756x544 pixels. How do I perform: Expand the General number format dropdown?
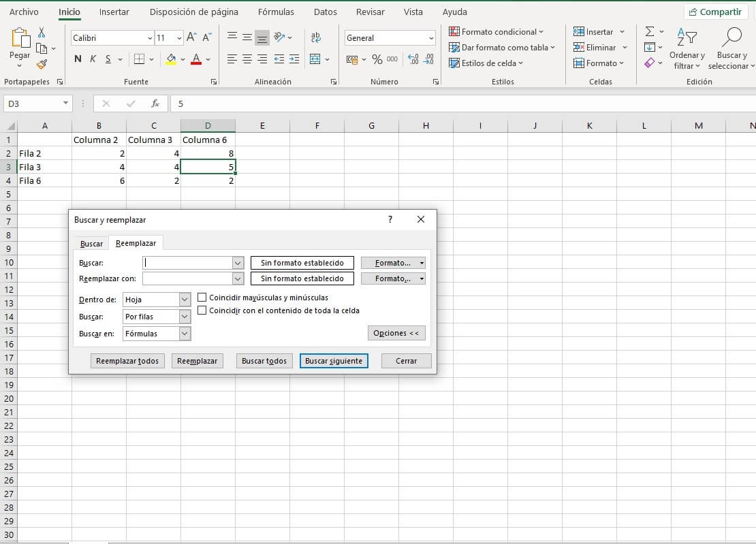[x=431, y=38]
